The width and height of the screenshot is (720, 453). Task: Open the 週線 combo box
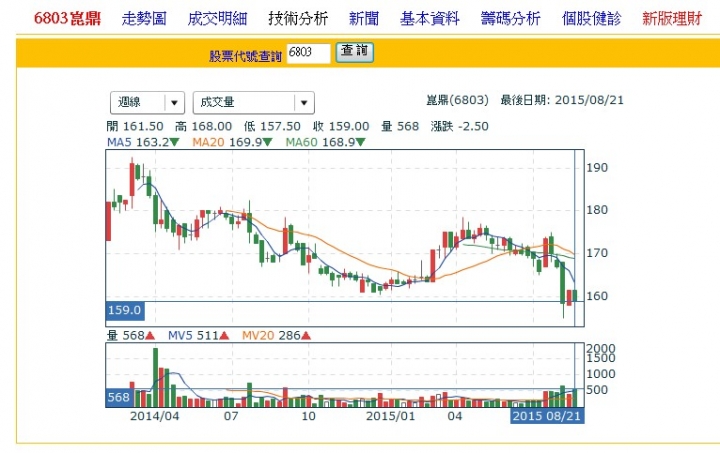pos(147,103)
